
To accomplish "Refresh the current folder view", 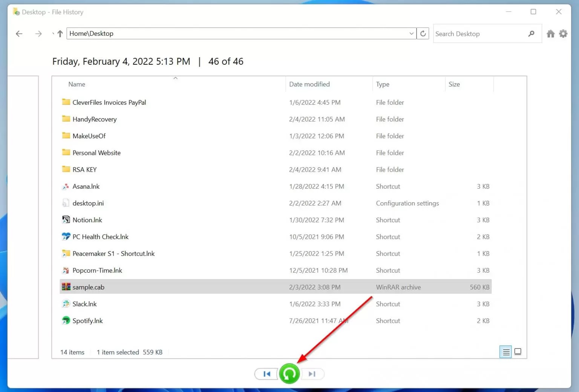I will pos(423,33).
